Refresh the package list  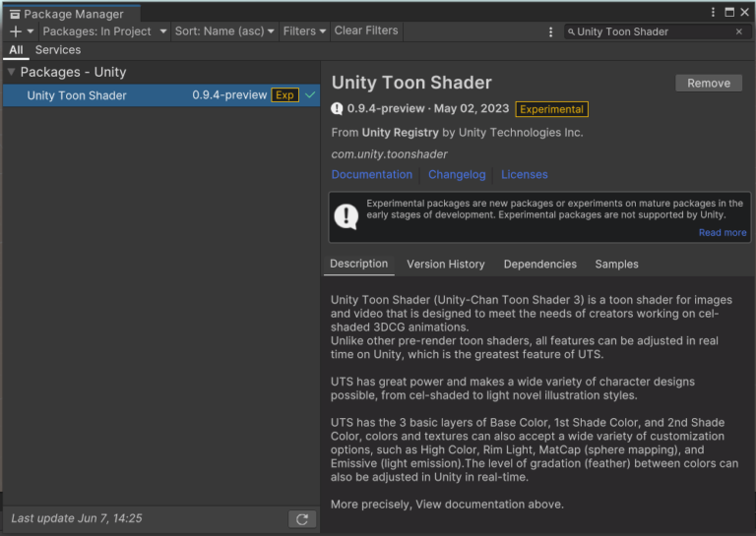point(302,518)
